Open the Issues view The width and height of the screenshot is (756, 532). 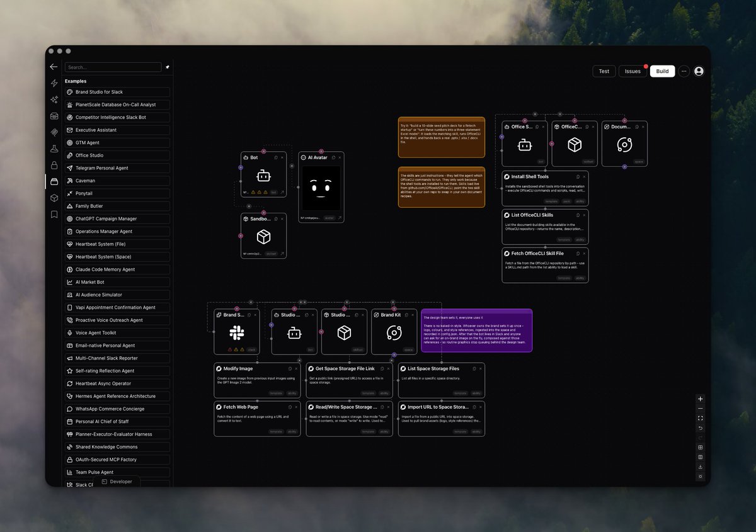tap(633, 71)
